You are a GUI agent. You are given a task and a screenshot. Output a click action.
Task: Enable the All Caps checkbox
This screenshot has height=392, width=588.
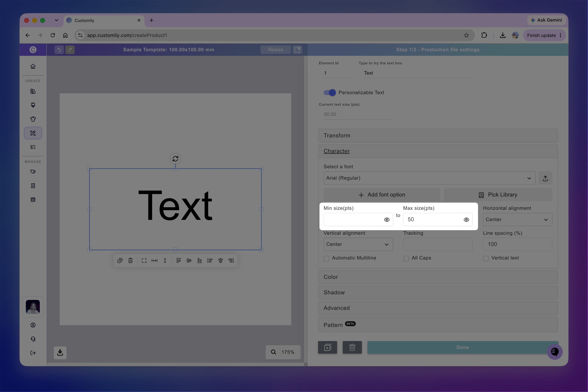click(x=406, y=258)
